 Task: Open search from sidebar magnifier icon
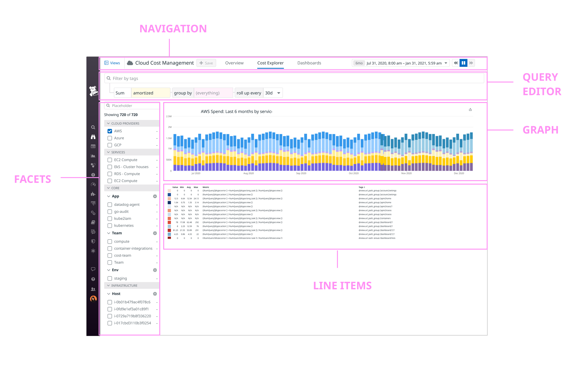click(93, 127)
